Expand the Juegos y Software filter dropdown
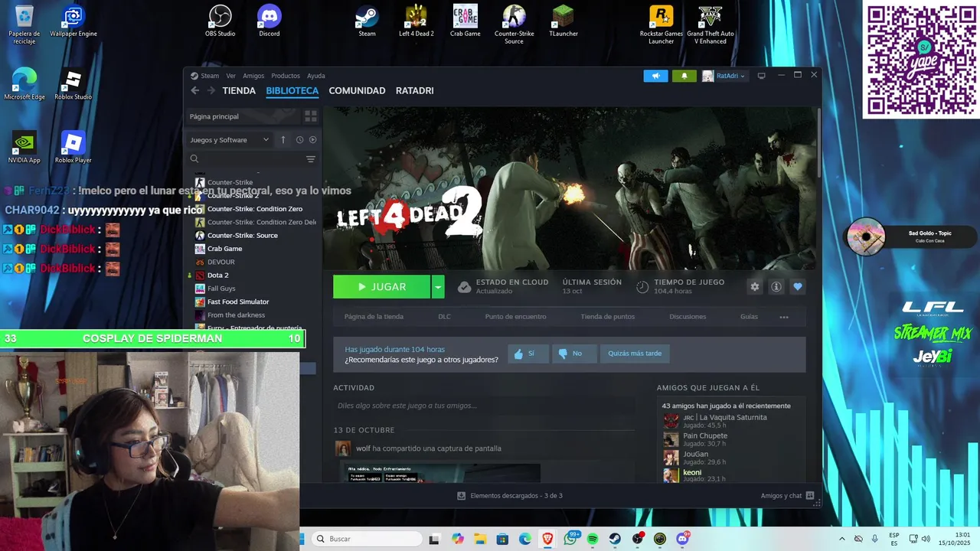 pos(230,140)
